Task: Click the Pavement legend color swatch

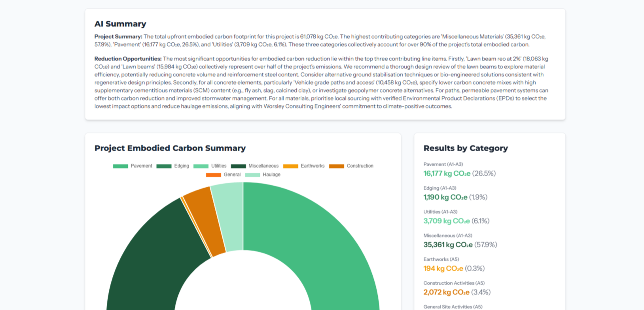Action: tap(120, 166)
